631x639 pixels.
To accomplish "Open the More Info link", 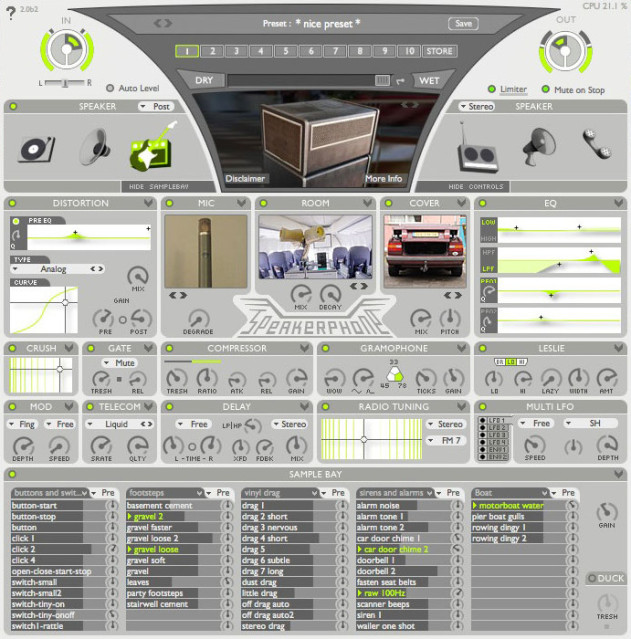I will pyautogui.click(x=384, y=178).
